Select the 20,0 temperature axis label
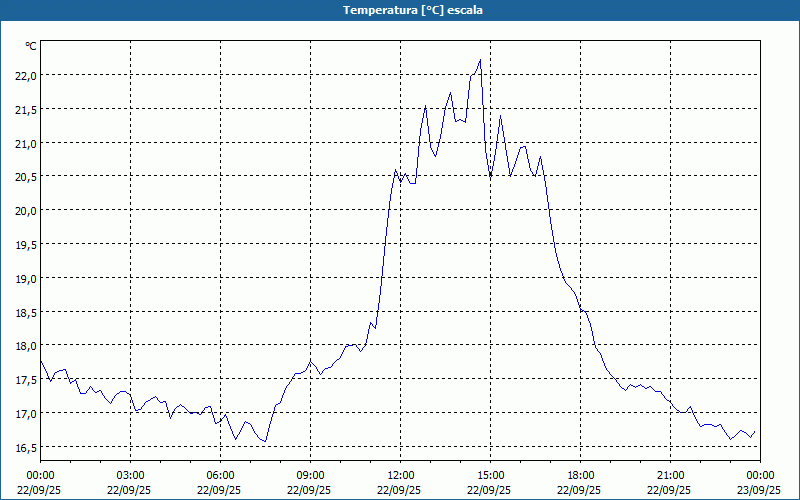Image resolution: width=800 pixels, height=500 pixels. coord(25,210)
